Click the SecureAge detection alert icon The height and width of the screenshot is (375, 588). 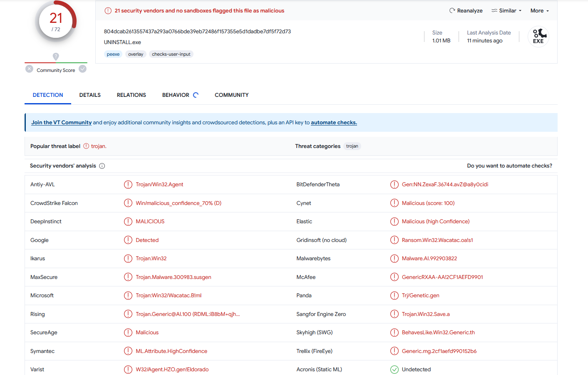coord(128,333)
